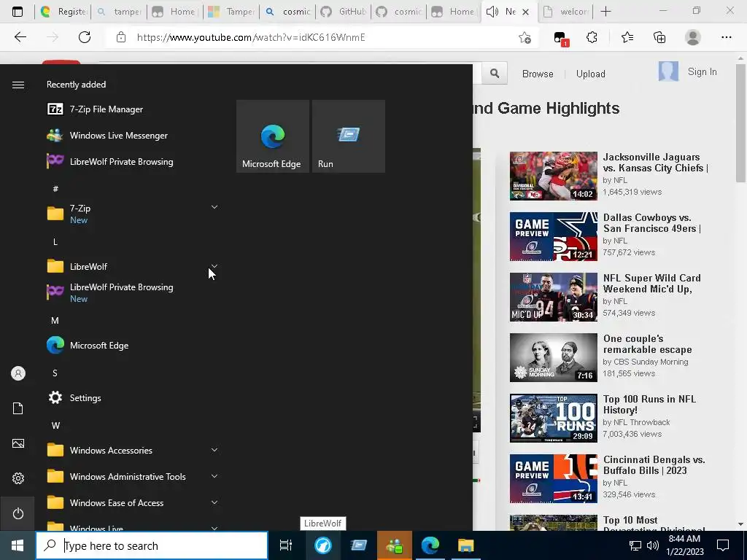Open LibreWolf from the taskbar
Viewport: 747px width, 560px height.
tap(322, 545)
